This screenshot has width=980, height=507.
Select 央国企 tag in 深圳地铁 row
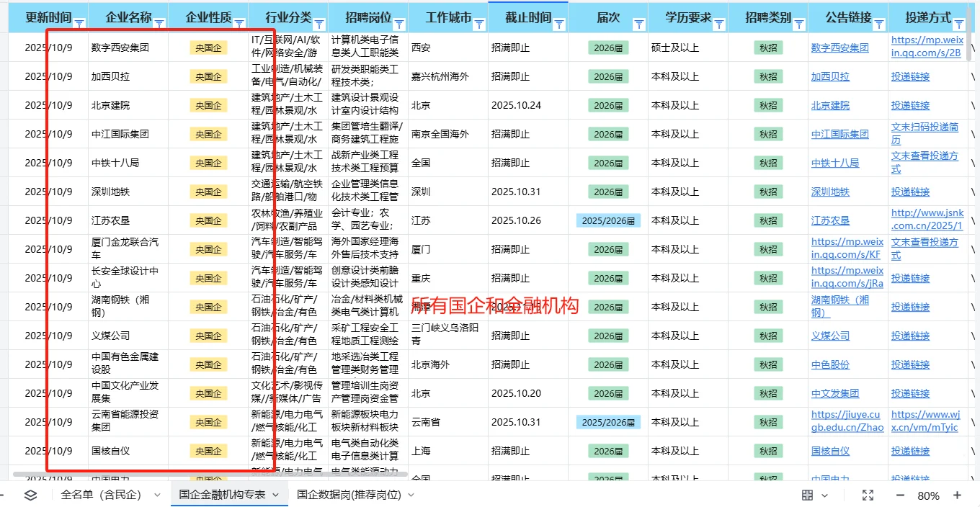[x=208, y=192]
